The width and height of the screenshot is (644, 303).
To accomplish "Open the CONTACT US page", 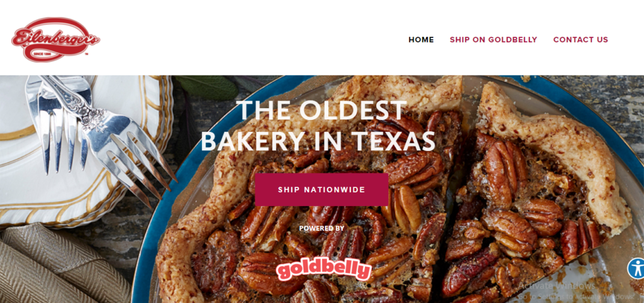I will click(580, 40).
